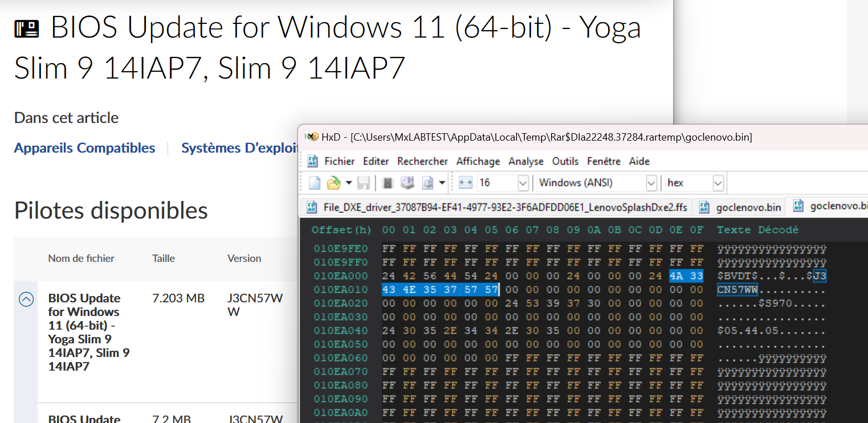The image size is (868, 423).
Task: Open the Outils menu
Action: click(x=565, y=161)
